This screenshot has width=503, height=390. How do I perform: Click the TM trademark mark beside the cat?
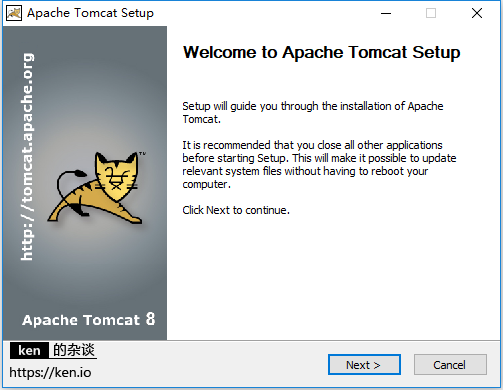click(x=143, y=154)
